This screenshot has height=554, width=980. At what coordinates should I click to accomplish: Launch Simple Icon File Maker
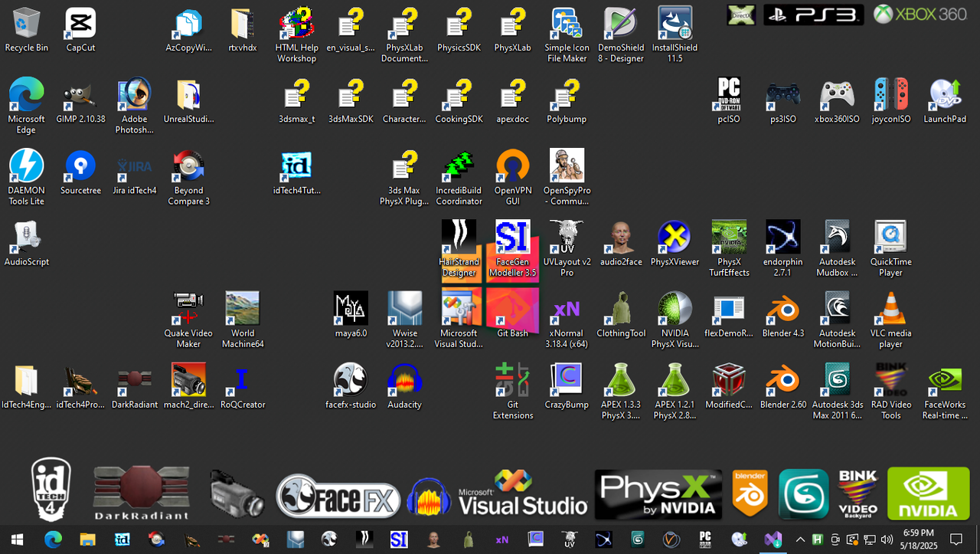(x=567, y=35)
